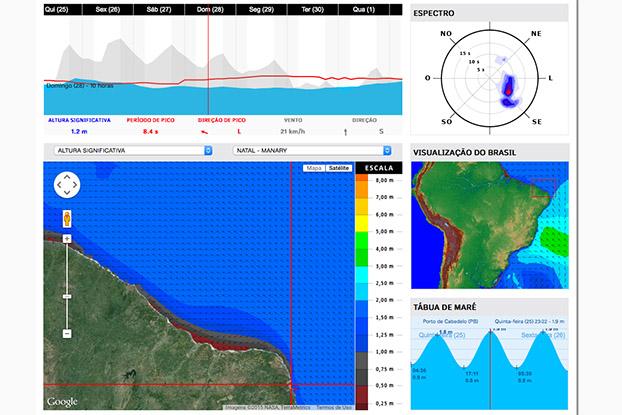Viewport: 622px width, 415px height.
Task: Open the Termos de Uso link
Action: tap(334, 407)
